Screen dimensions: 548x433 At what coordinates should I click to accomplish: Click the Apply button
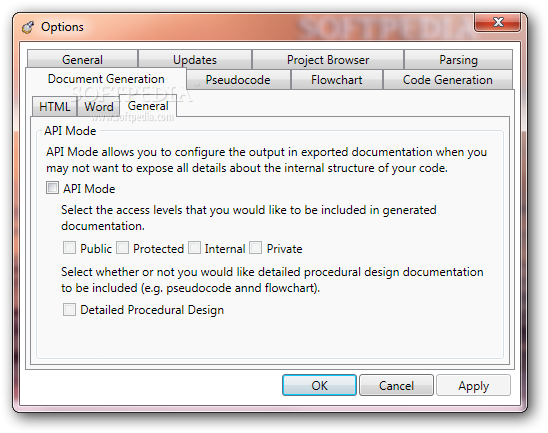(474, 385)
